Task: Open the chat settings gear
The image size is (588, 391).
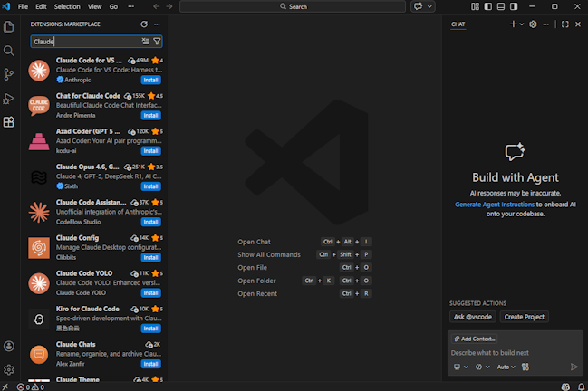Action: (533, 24)
